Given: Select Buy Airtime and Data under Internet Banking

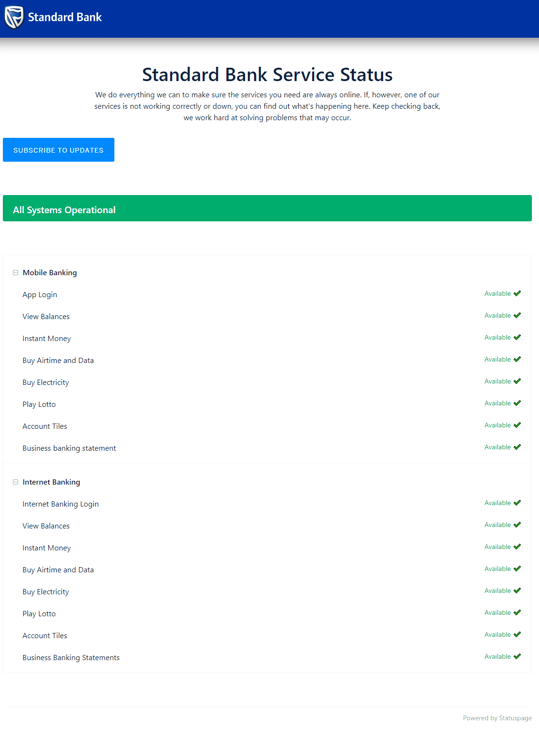Looking at the screenshot, I should tap(58, 570).
